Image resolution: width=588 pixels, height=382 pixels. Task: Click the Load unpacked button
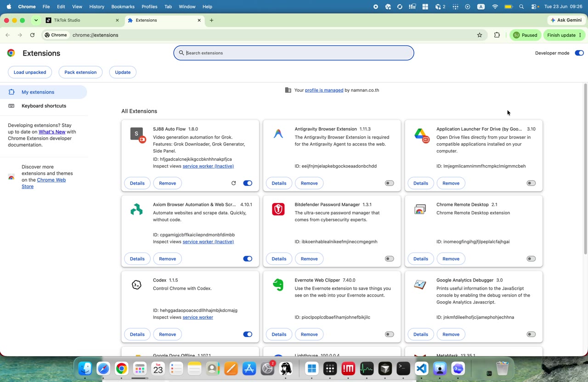point(30,72)
